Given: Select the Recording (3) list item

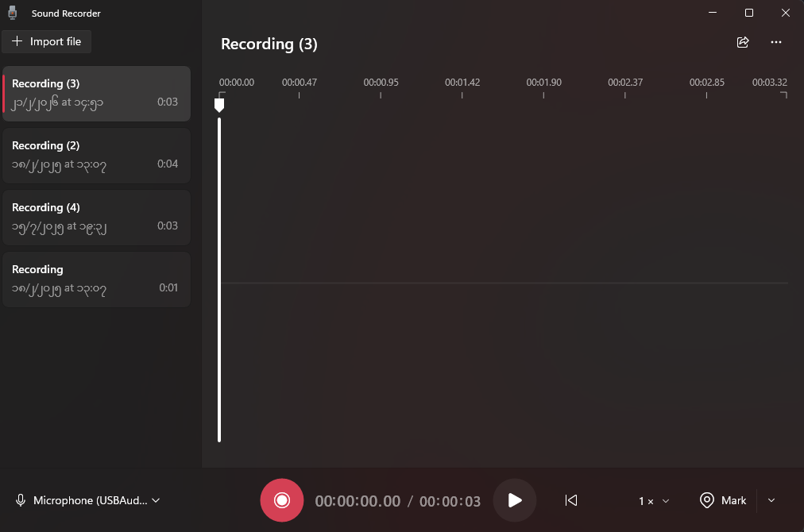Looking at the screenshot, I should pos(96,94).
